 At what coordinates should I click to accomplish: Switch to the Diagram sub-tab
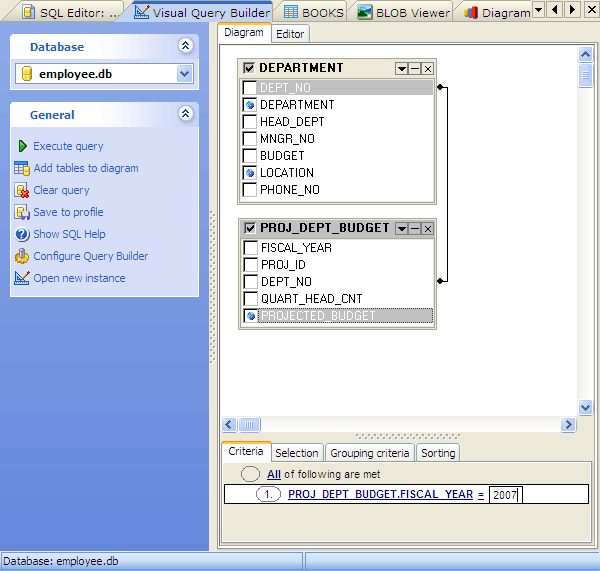point(244,33)
